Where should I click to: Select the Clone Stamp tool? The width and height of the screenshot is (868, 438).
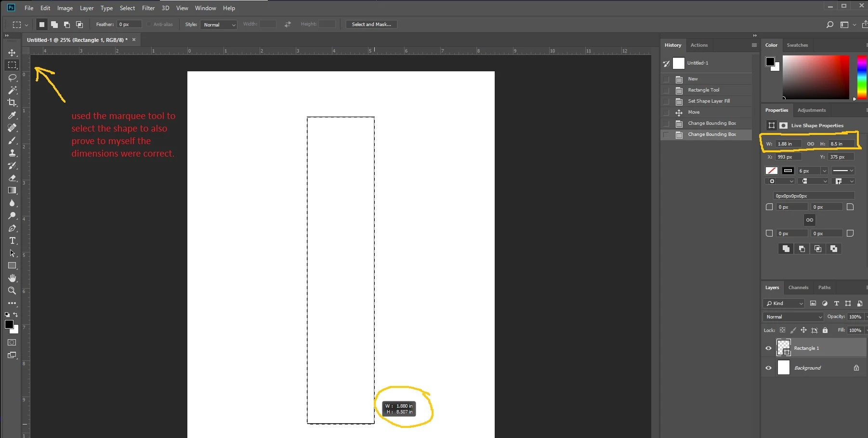12,153
